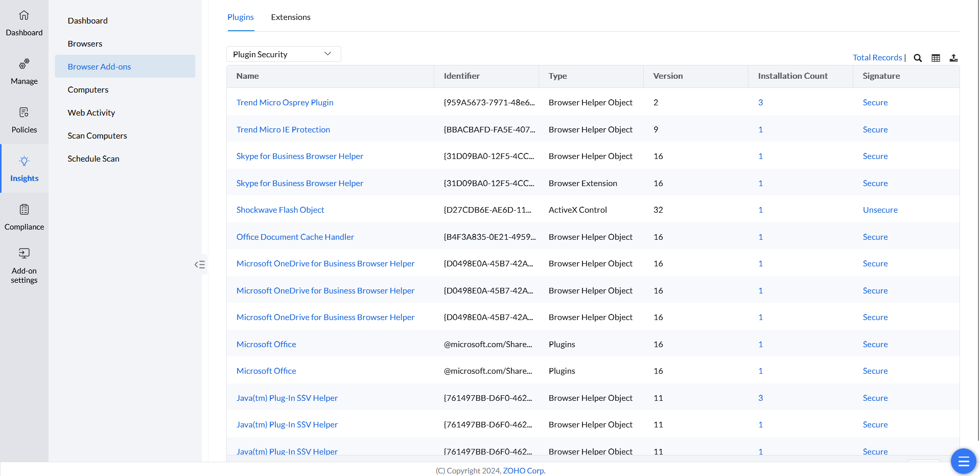The image size is (980, 476).
Task: Open the Compliance checklist icon
Action: pos(24,210)
